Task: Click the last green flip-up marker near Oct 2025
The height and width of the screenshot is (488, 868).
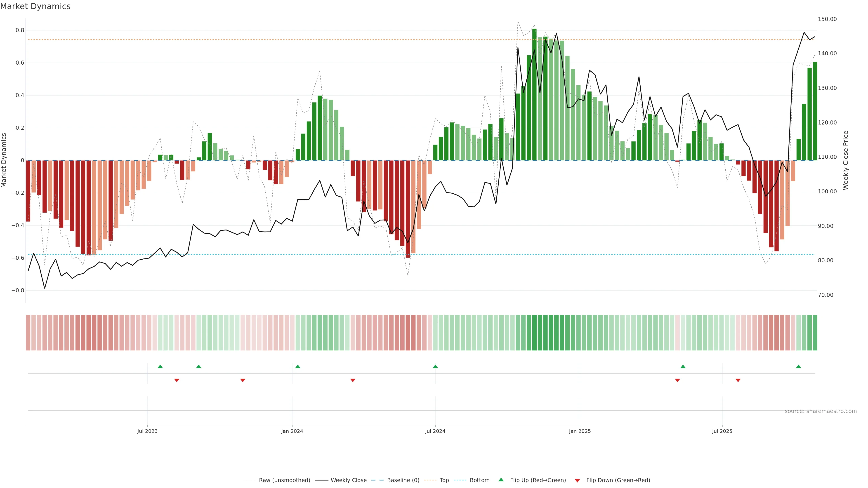Action: point(798,366)
